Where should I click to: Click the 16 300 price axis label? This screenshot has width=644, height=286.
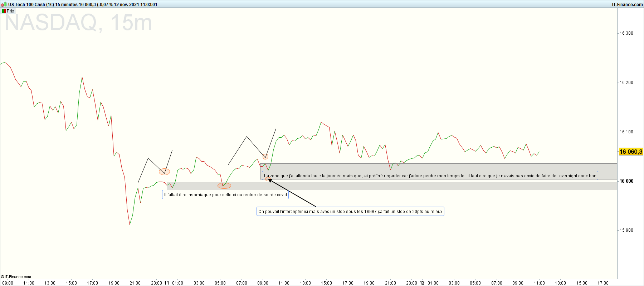tap(626, 33)
